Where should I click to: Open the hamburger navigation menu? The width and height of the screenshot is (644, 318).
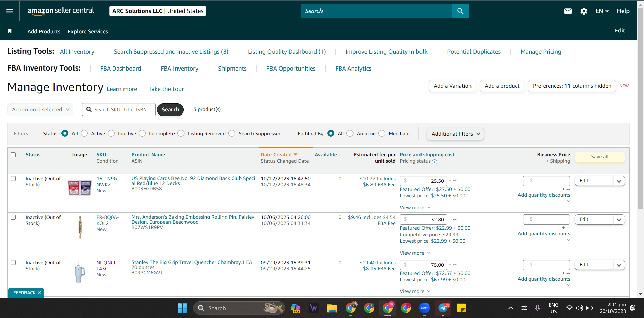tap(9, 11)
